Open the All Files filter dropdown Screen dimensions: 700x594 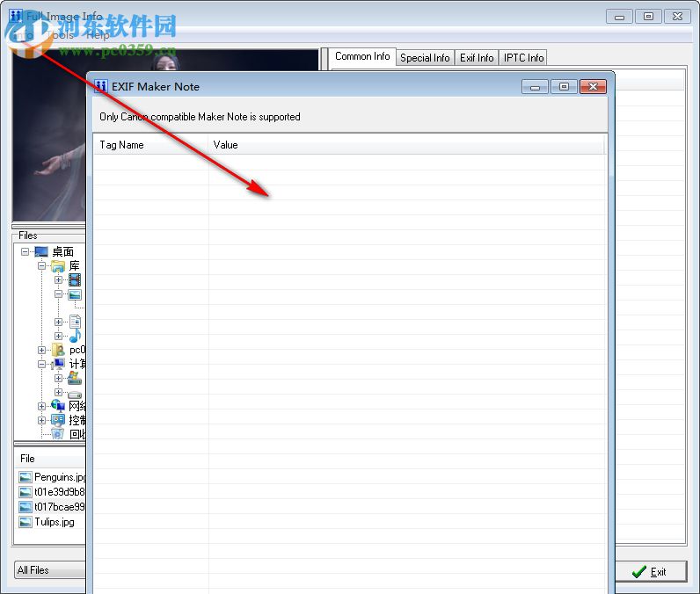click(50, 570)
